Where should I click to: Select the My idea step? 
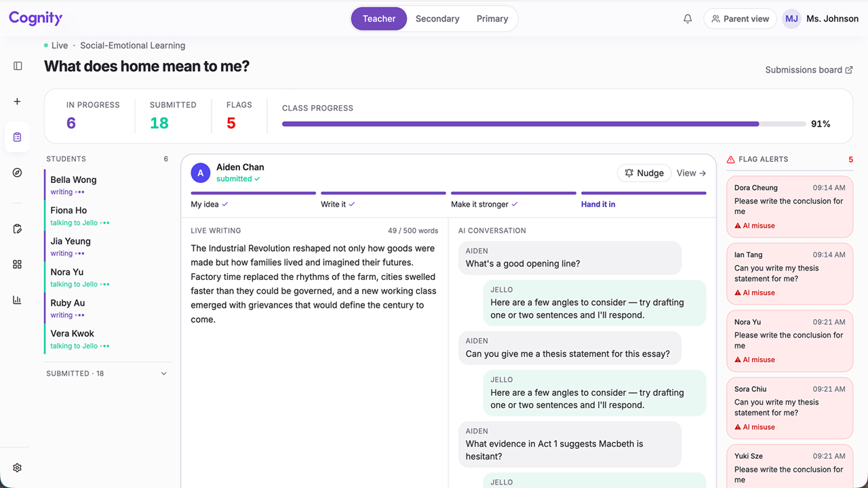[253, 200]
